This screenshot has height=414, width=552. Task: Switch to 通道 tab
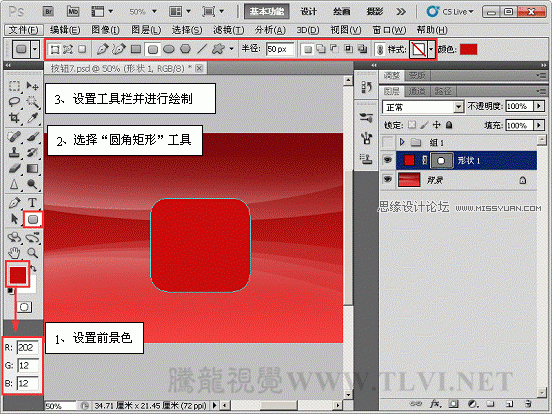(x=417, y=92)
